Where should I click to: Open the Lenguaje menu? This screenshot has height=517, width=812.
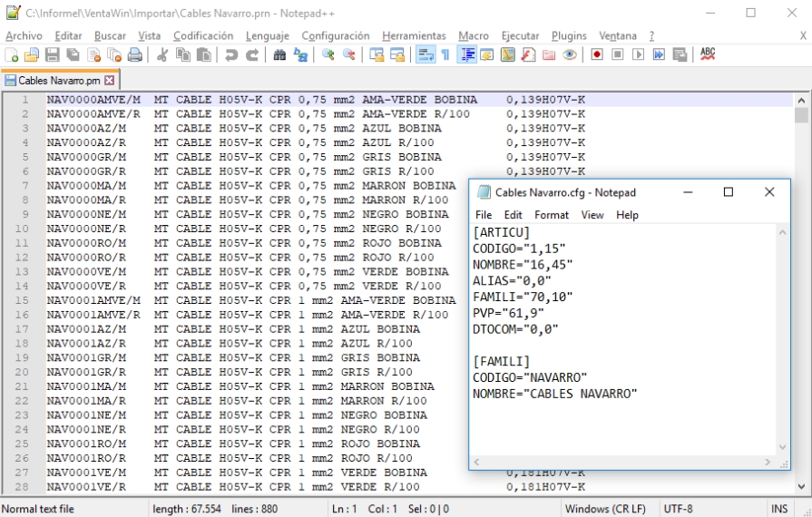268,35
